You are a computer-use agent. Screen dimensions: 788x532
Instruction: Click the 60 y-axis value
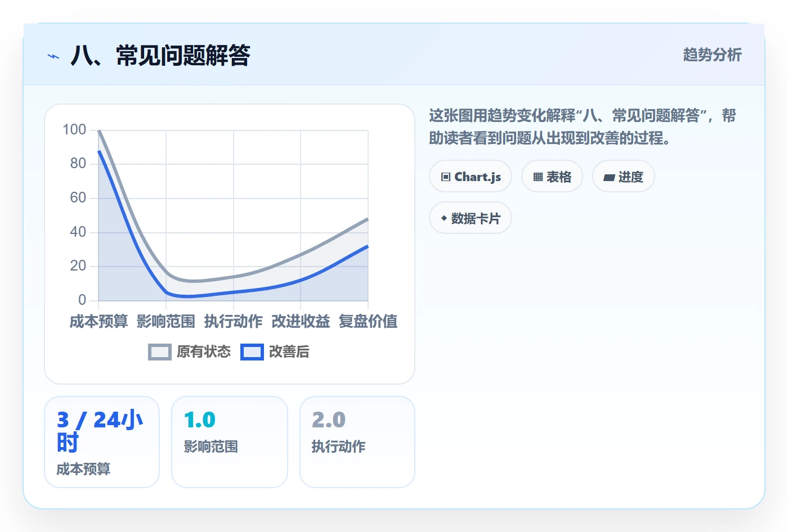[78, 198]
